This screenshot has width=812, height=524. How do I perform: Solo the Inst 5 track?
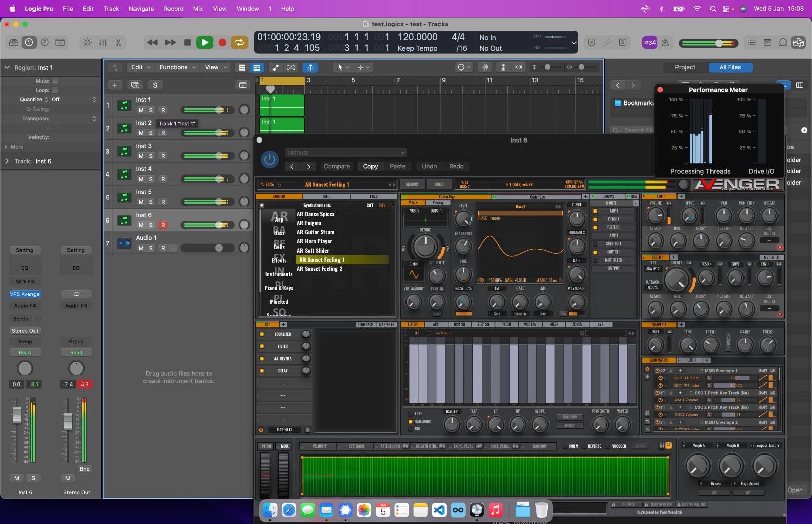pos(151,202)
